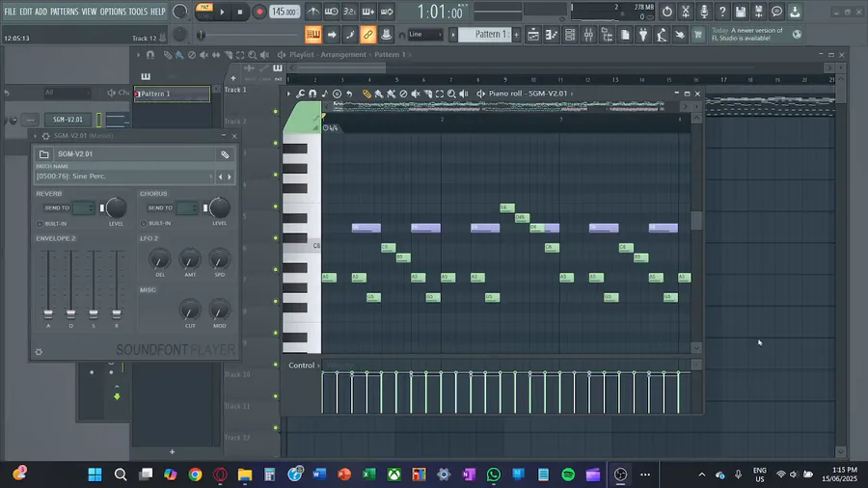This screenshot has height=488, width=868.
Task: Open the OPTIONS menu
Action: coord(113,12)
